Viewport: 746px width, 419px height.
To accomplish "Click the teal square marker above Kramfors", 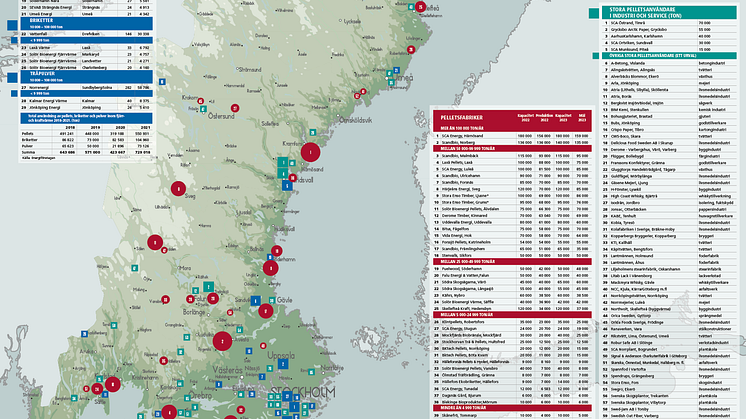I will point(313,133).
